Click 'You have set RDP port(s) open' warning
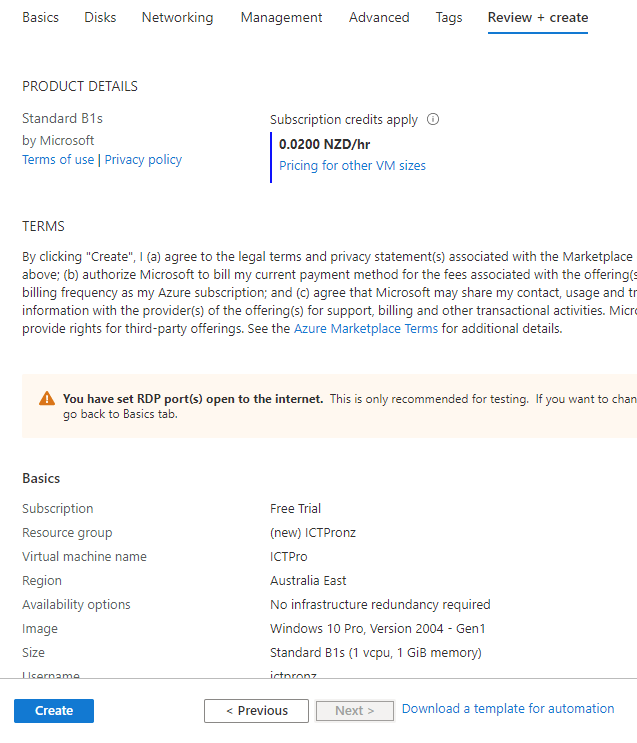637x743 pixels. 193,399
